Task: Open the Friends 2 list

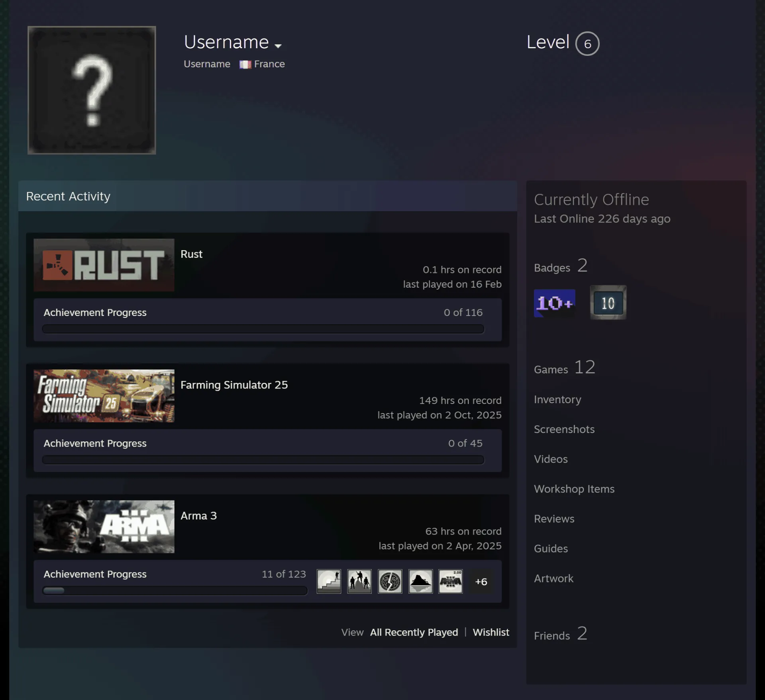Action: tap(560, 633)
